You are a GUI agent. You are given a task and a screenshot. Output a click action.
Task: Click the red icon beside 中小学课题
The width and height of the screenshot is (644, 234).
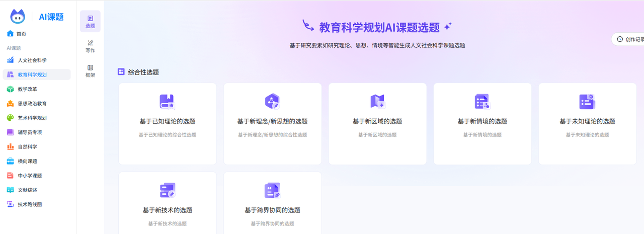point(10,176)
